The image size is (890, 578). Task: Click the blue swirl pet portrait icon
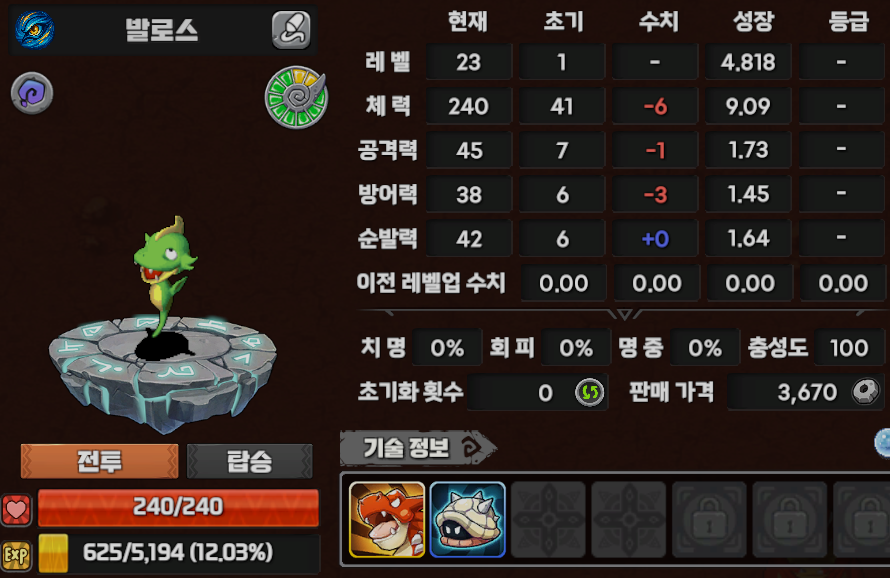(x=35, y=30)
